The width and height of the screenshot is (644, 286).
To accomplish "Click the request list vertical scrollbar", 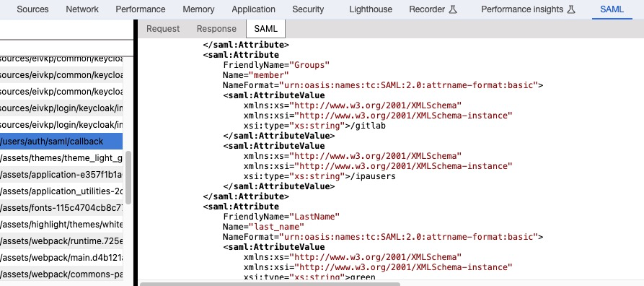I will [x=128, y=177].
